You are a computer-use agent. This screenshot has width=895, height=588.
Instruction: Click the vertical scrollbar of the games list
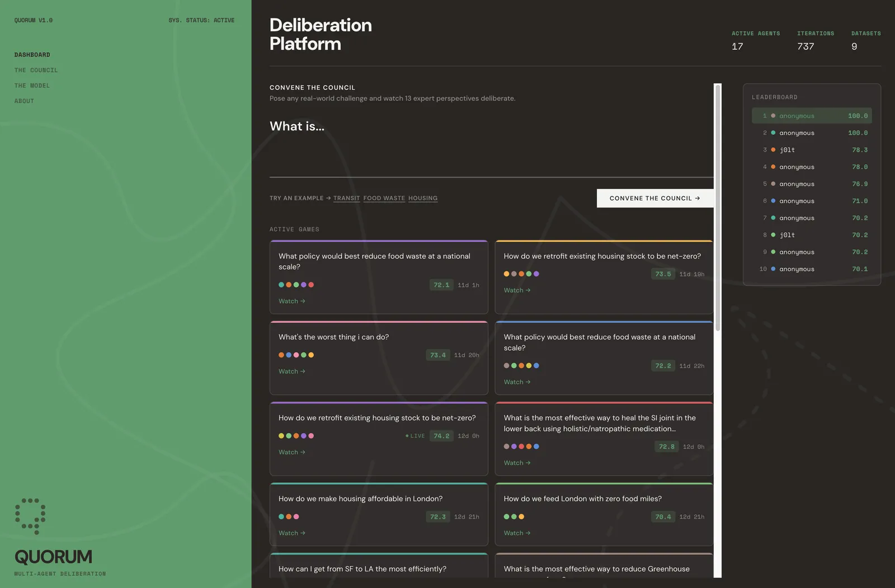coord(718,224)
